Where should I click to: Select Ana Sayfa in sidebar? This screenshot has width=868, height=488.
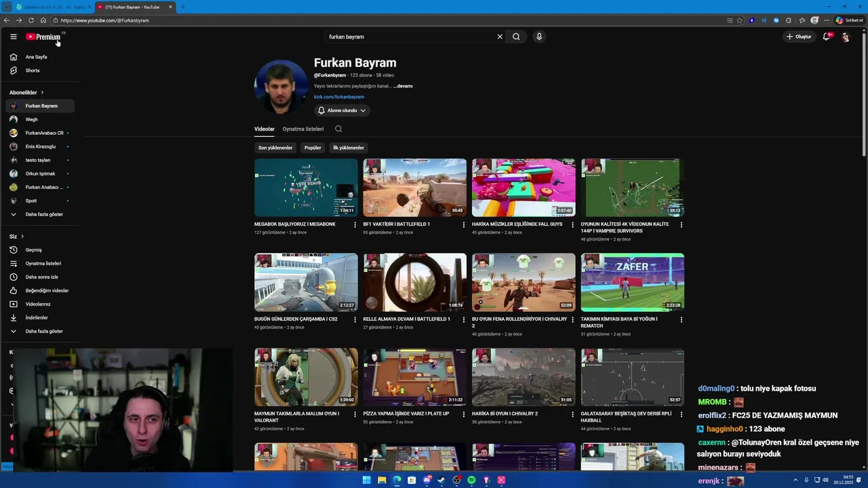(39, 57)
